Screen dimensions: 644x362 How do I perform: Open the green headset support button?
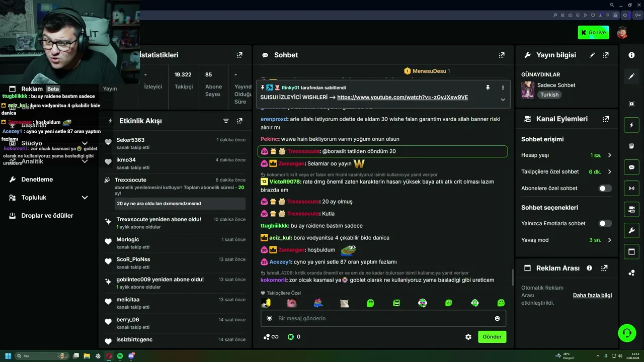[x=627, y=333]
